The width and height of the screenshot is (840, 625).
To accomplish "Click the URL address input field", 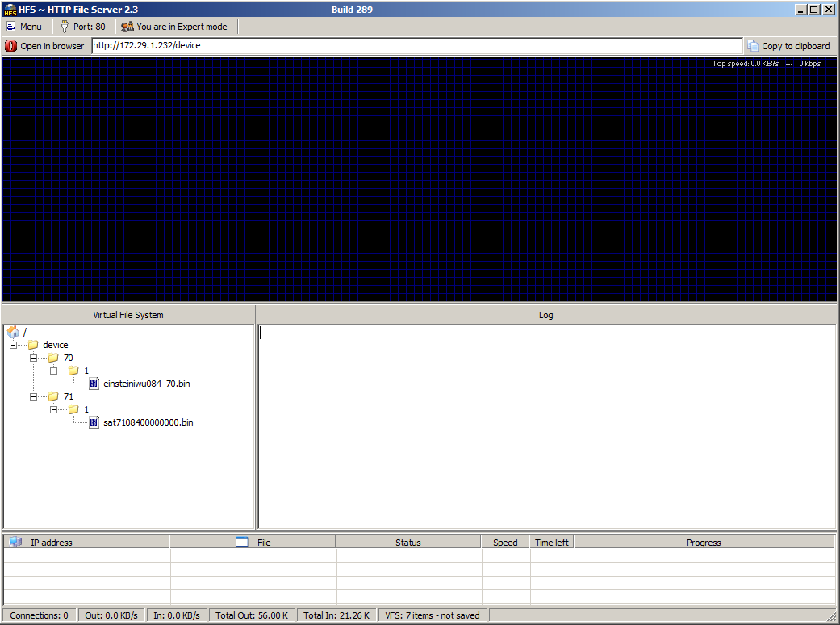I will click(416, 46).
